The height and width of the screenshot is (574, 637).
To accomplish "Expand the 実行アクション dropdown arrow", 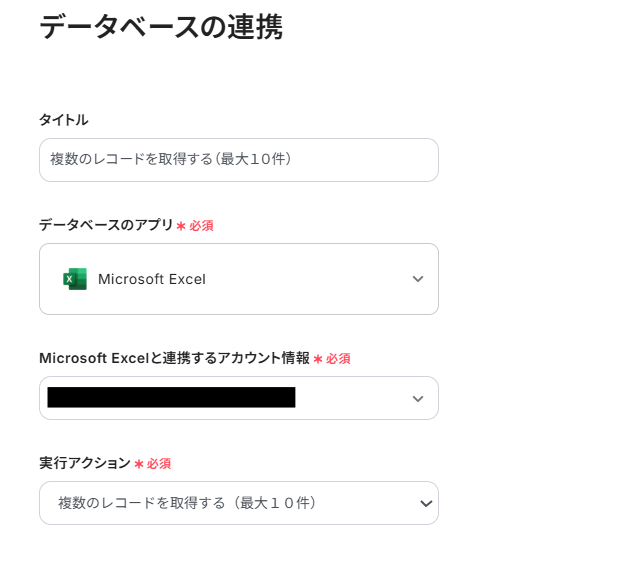I will 426,503.
